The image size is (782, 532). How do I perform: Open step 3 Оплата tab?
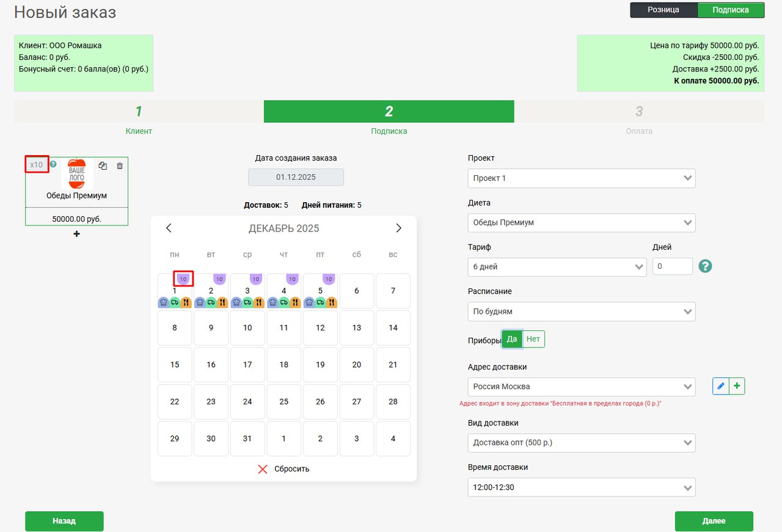coord(638,112)
